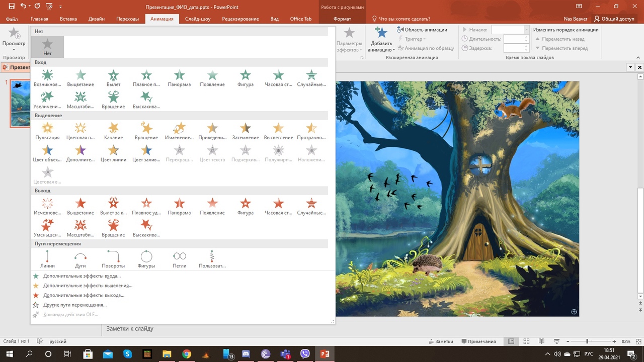Viewport: 644px width, 362px height.
Task: Select the Выцветание entrance effect
Action: pos(80,78)
